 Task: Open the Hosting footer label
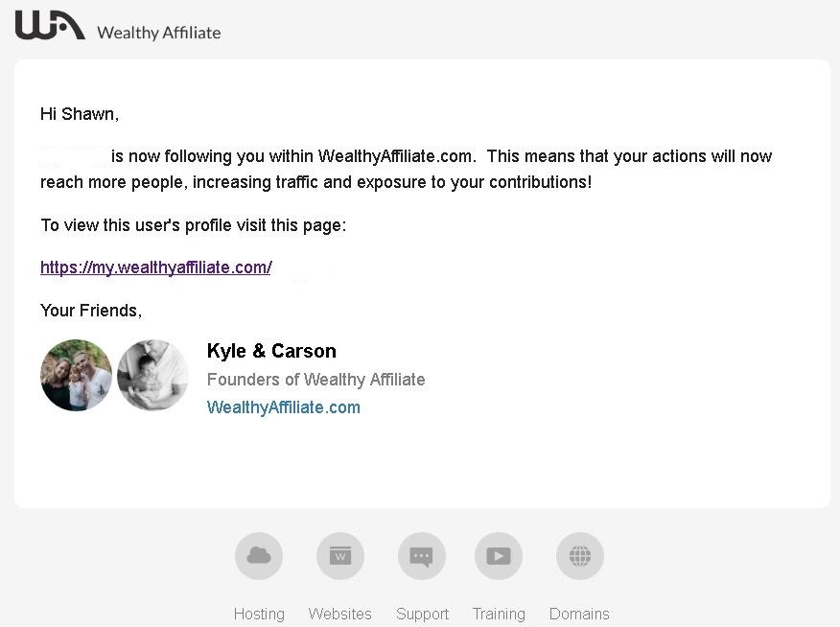coord(259,614)
